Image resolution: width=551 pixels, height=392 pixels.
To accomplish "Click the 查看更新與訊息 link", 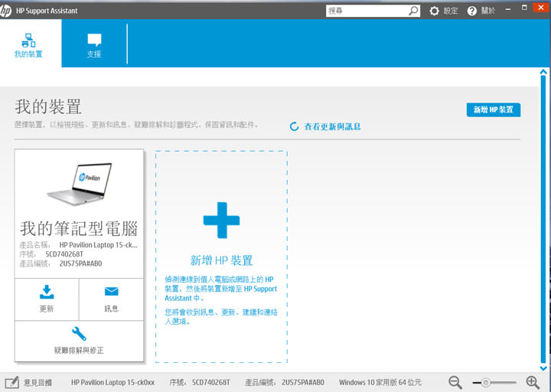I will 332,126.
